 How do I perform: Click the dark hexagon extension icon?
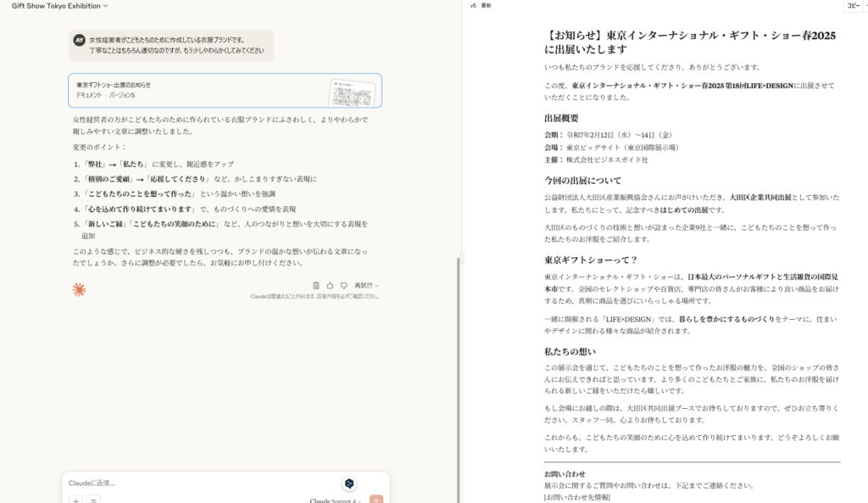349,483
